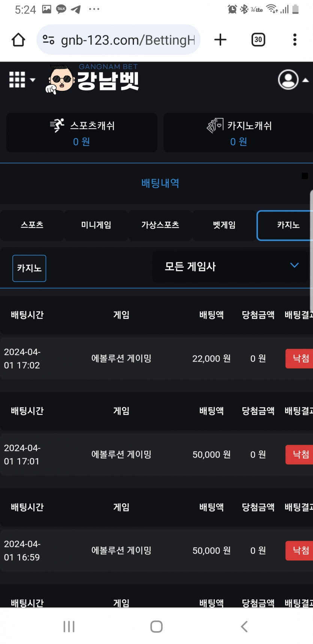Expand the arrow next to grid menu
Viewport: 313px width, 644px height.
[x=33, y=80]
